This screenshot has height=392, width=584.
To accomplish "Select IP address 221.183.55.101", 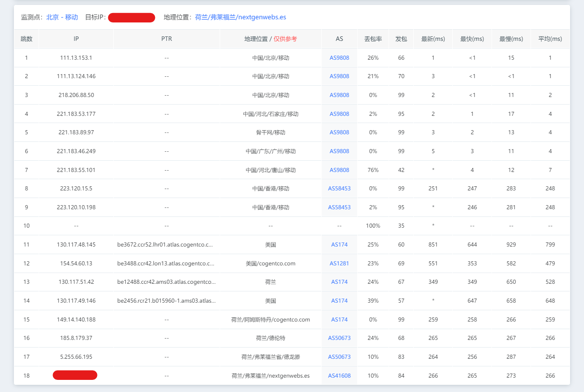I will click(76, 170).
